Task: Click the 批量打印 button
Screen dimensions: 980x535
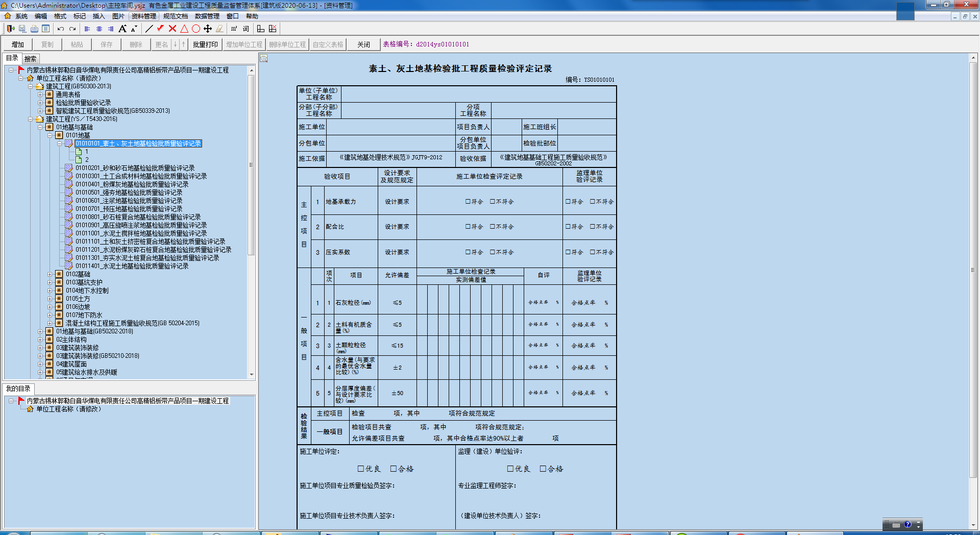Action: coord(205,44)
